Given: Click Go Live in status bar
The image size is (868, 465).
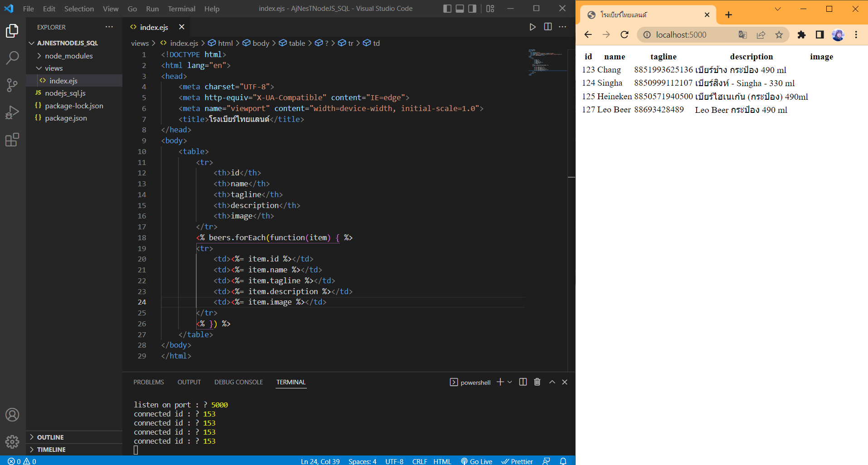Looking at the screenshot, I should click(x=477, y=461).
